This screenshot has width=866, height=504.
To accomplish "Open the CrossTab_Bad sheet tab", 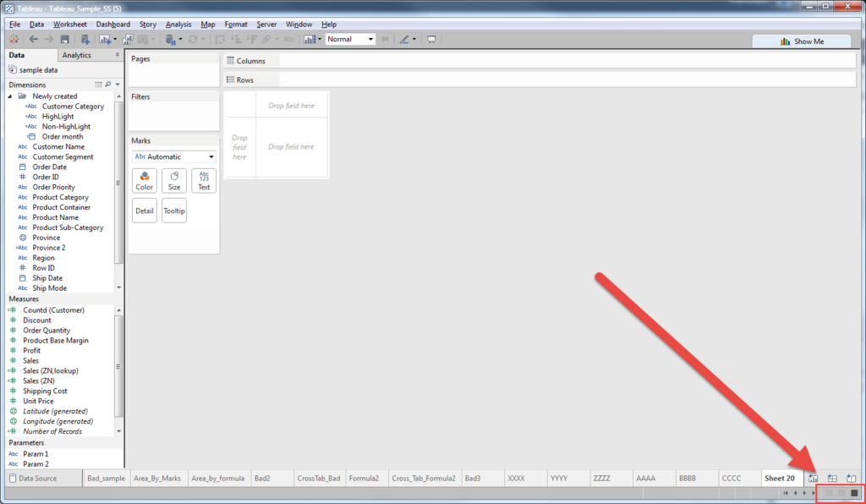I will (x=319, y=478).
